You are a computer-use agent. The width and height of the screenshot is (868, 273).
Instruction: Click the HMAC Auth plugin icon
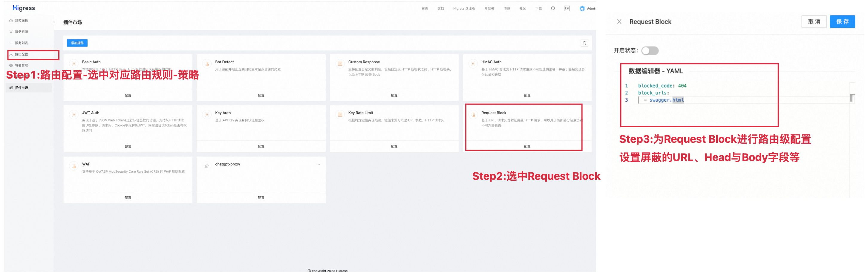(473, 64)
